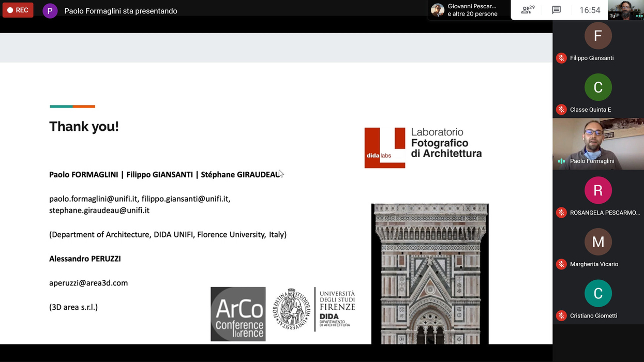Open your self-view thumbnail labeled Tu
This screenshot has width=644, height=362.
point(625,10)
